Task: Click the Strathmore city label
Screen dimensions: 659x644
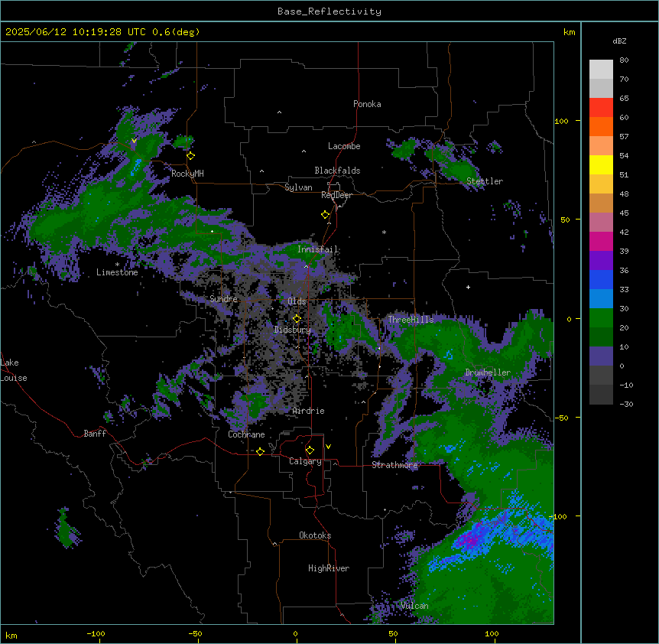Action: (394, 465)
